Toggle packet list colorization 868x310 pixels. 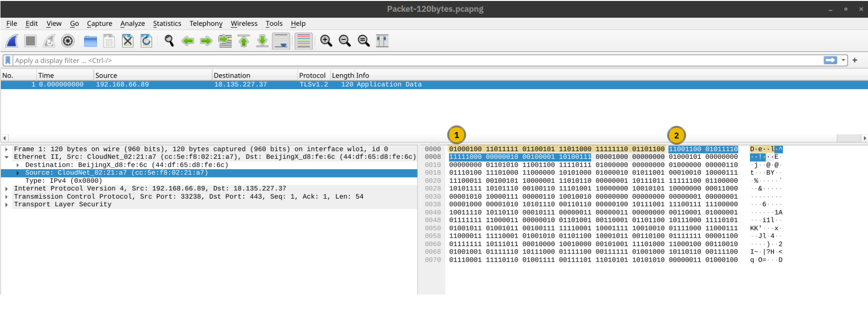[304, 41]
